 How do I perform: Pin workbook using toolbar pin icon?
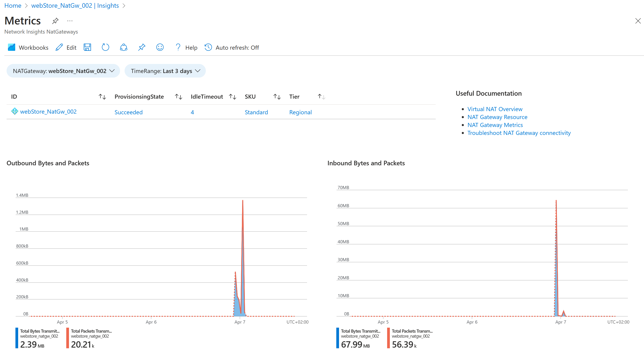[x=142, y=47]
